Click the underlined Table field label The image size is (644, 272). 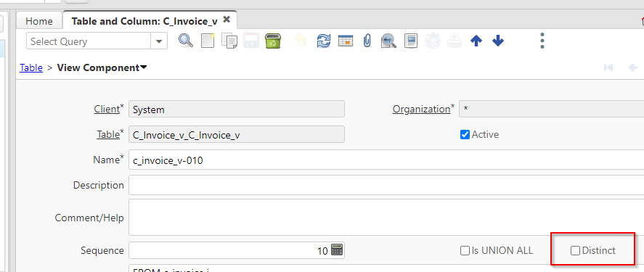click(x=107, y=134)
